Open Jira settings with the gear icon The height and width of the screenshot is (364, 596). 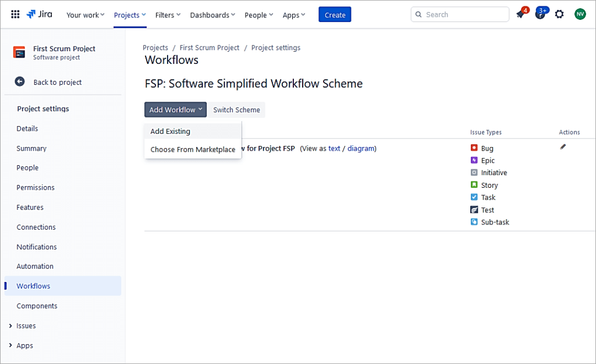(559, 14)
